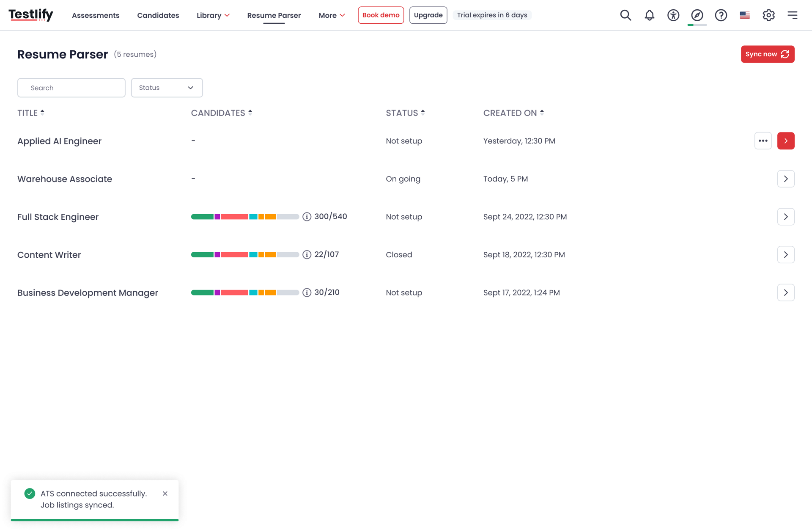Click the US flag language selector
The height and width of the screenshot is (532, 812).
pos(744,15)
